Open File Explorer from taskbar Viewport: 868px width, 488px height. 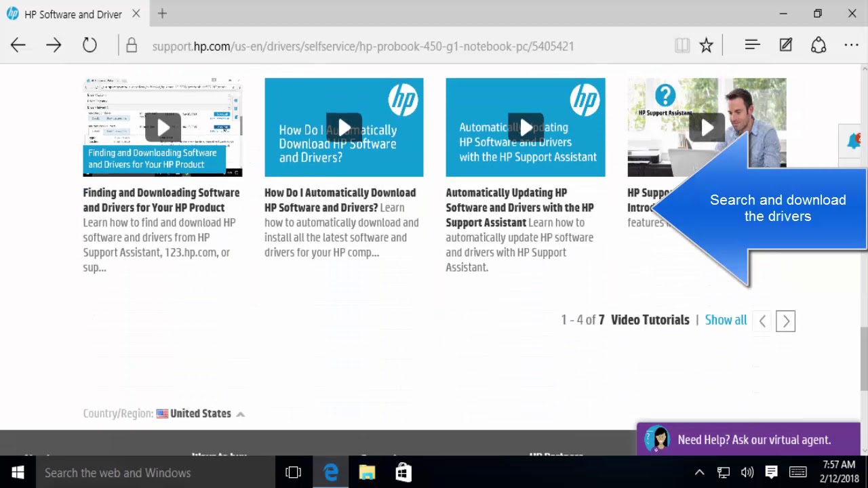(367, 472)
